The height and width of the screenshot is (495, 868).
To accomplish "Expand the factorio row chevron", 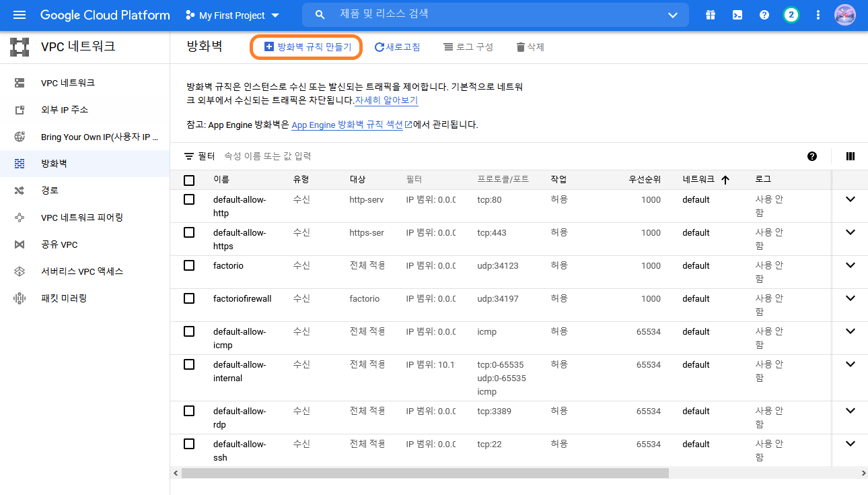I will (851, 265).
